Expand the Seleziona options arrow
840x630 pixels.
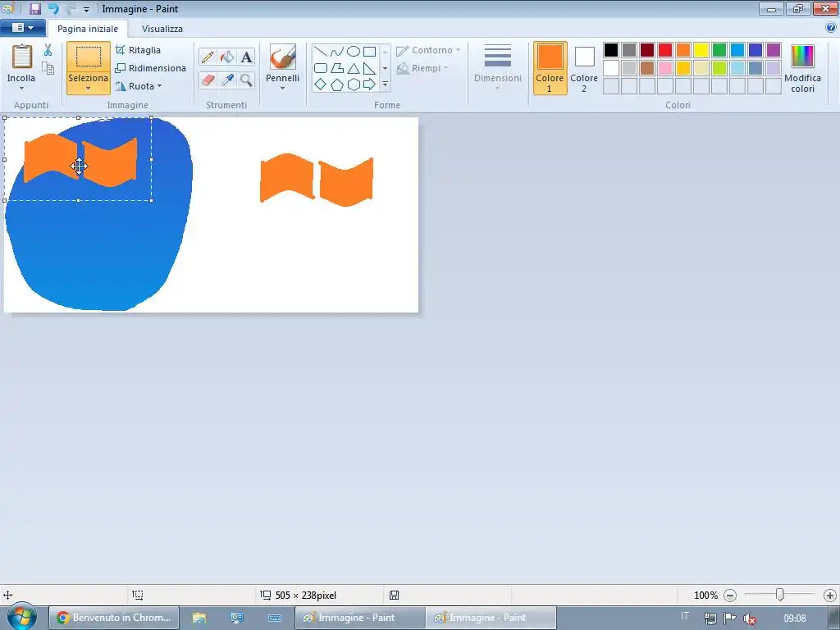click(89, 89)
